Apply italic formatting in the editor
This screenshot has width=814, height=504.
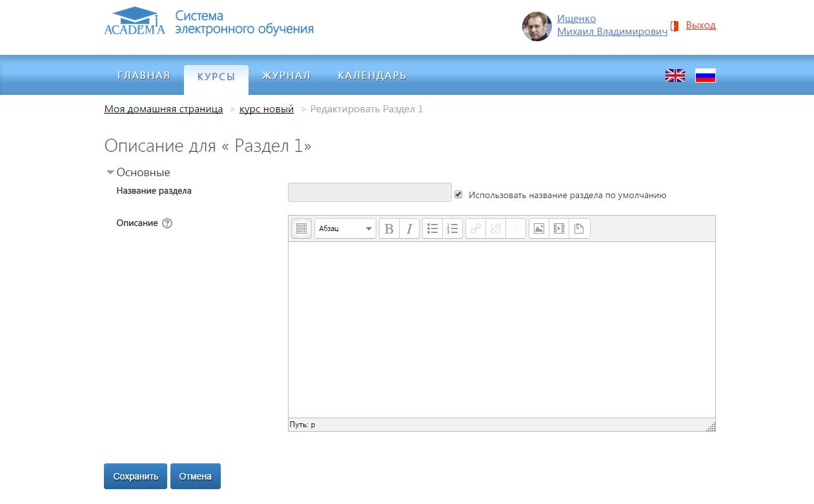coord(409,228)
